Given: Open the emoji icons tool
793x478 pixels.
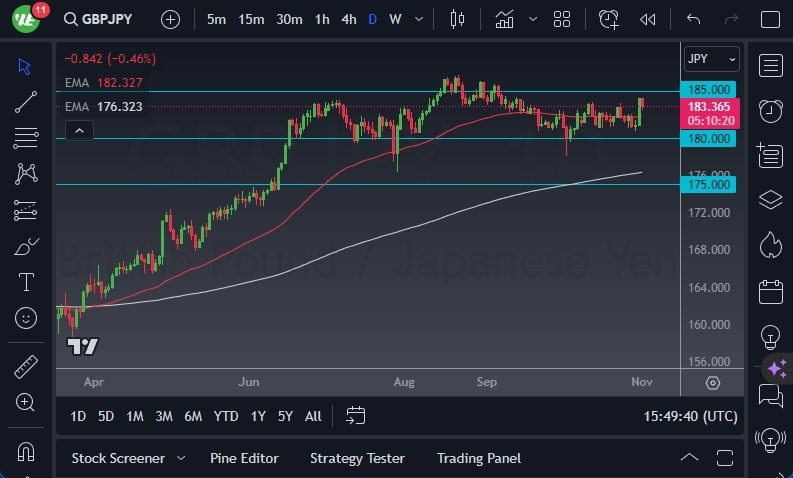Looking at the screenshot, I should [26, 318].
